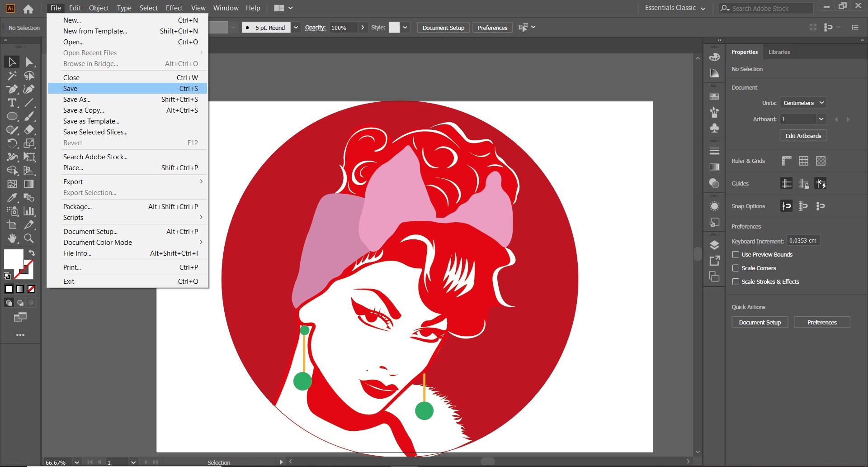Open the zoom level dropdown
The image size is (868, 467).
point(77,462)
